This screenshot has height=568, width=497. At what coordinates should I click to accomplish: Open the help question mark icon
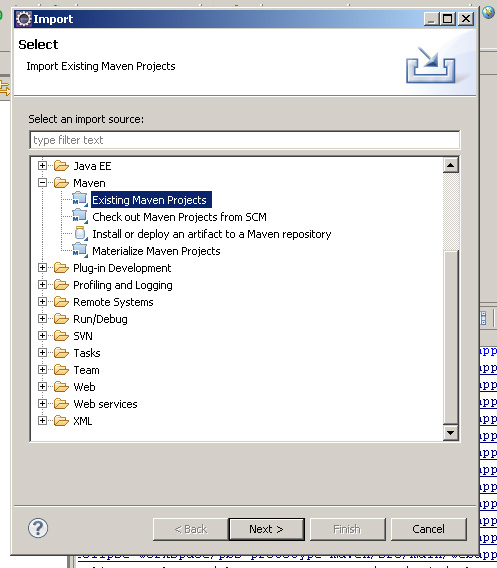(x=38, y=528)
